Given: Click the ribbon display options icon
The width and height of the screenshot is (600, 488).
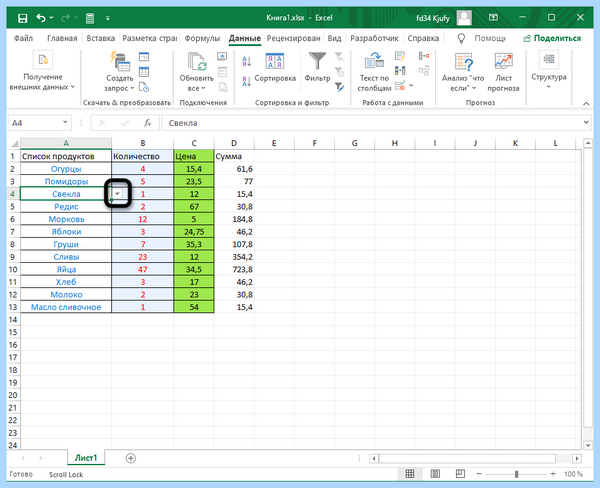Looking at the screenshot, I should 494,18.
